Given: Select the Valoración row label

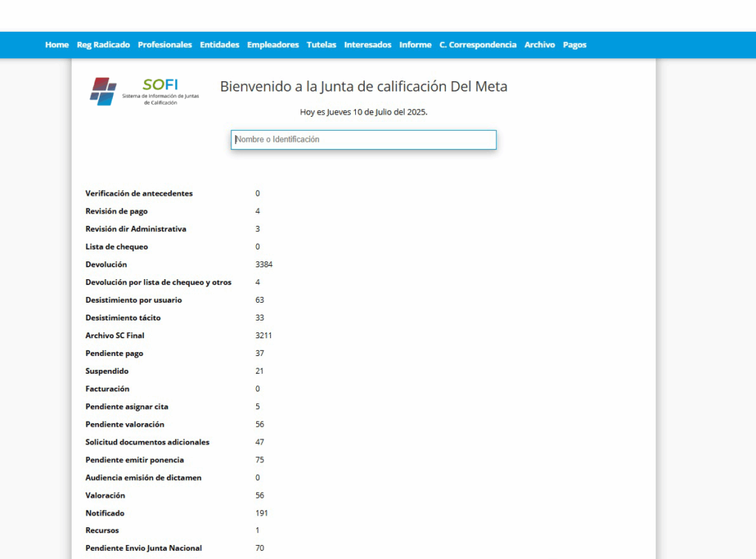Looking at the screenshot, I should click(105, 495).
